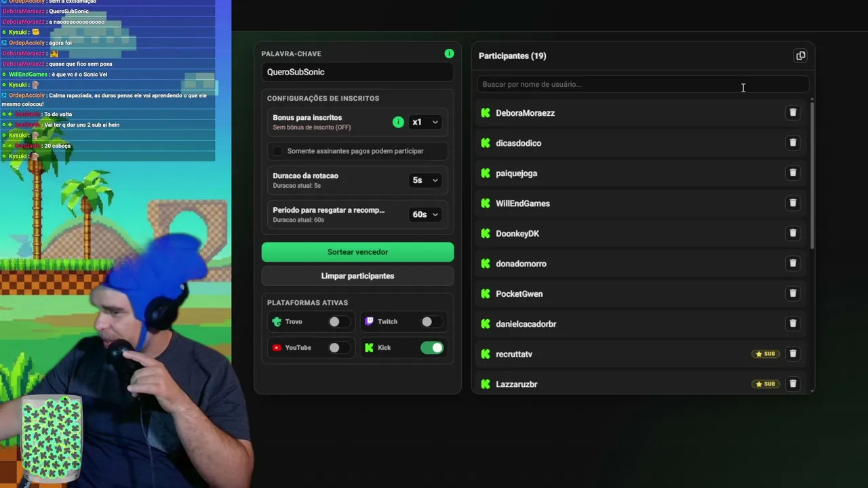Click the Limpar participantes button
The width and height of the screenshot is (868, 488).
click(357, 276)
